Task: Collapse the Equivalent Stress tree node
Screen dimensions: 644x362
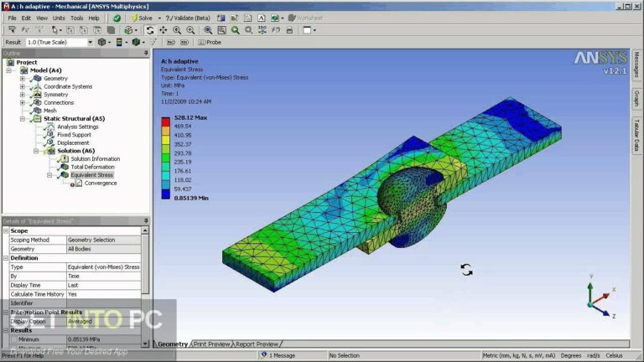Action: point(49,175)
